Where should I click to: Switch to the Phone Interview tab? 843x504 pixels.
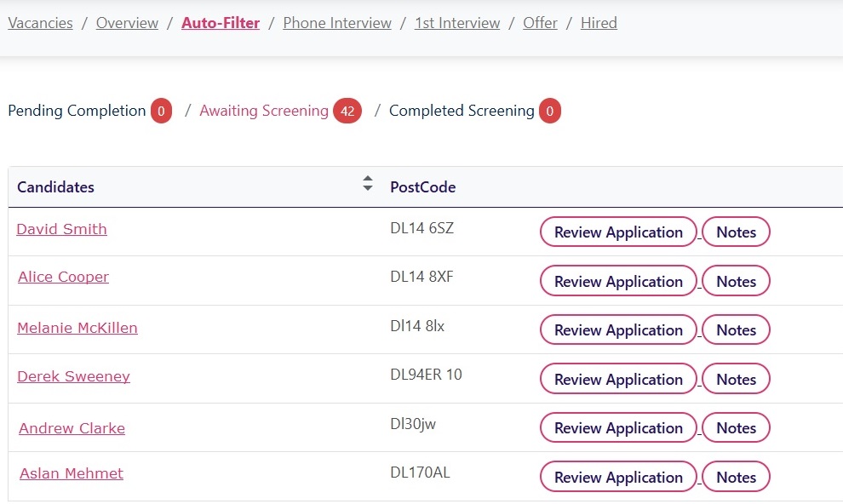point(336,23)
